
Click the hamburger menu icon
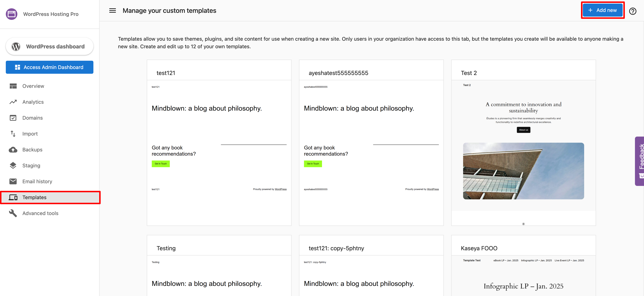tap(113, 10)
